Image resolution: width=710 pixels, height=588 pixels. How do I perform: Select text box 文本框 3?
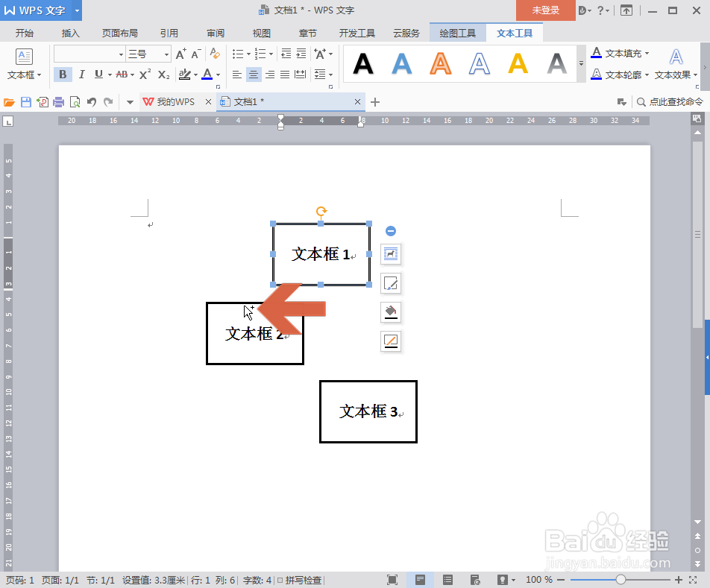368,411
